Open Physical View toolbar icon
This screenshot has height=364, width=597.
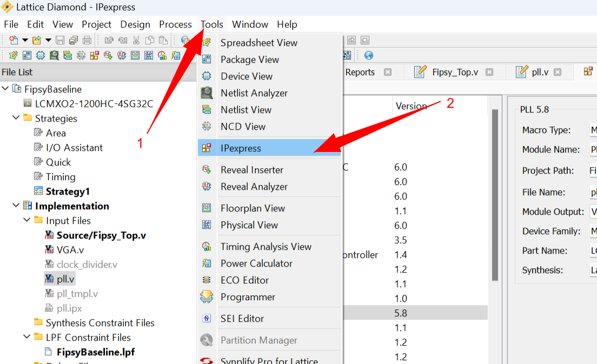tap(149, 56)
